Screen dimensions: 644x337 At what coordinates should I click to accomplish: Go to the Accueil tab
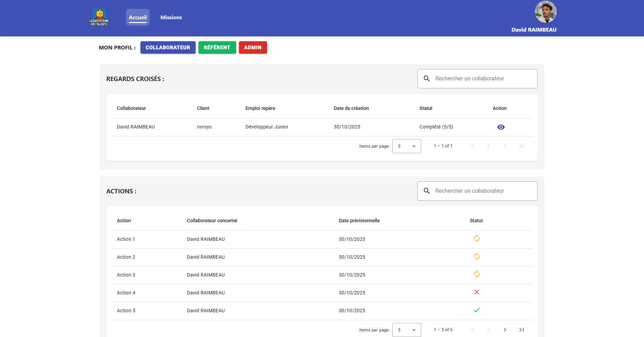(x=138, y=17)
